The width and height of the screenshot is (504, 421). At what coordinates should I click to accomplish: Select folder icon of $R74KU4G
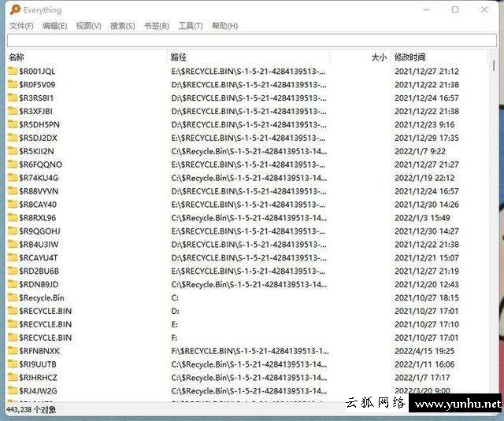(13, 177)
